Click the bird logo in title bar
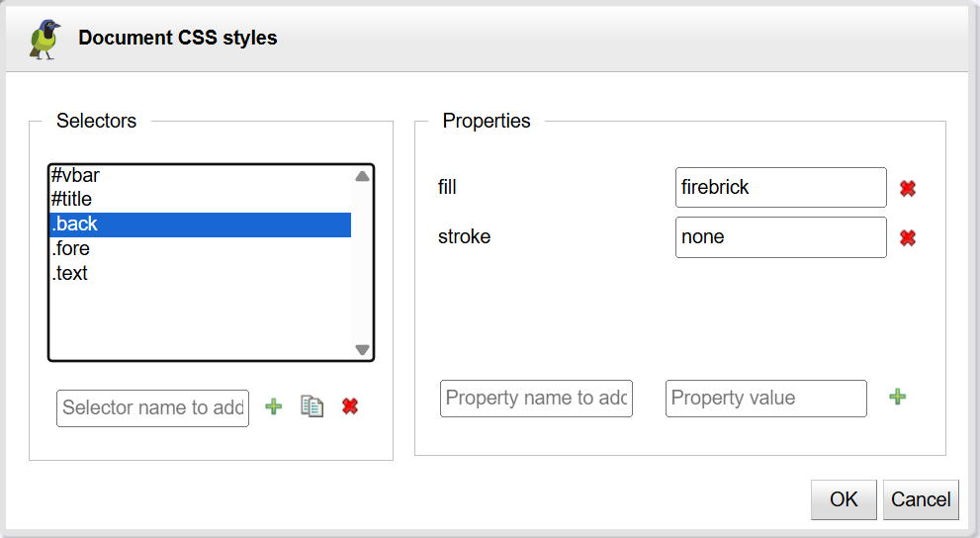This screenshot has height=538, width=980. (x=45, y=39)
